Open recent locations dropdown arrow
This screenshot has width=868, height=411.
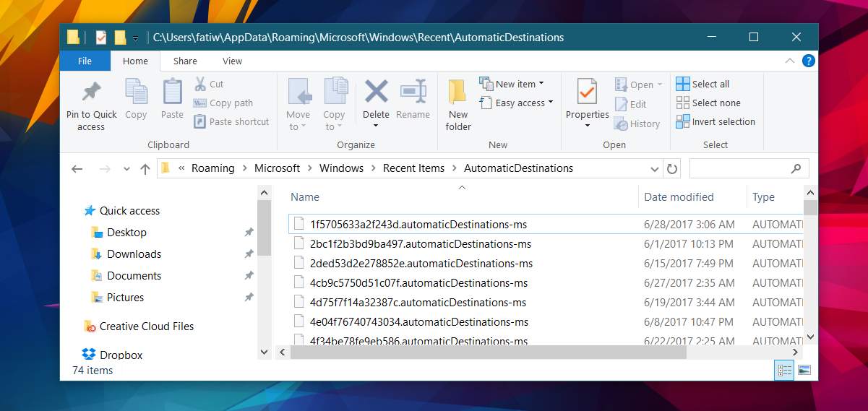(127, 169)
